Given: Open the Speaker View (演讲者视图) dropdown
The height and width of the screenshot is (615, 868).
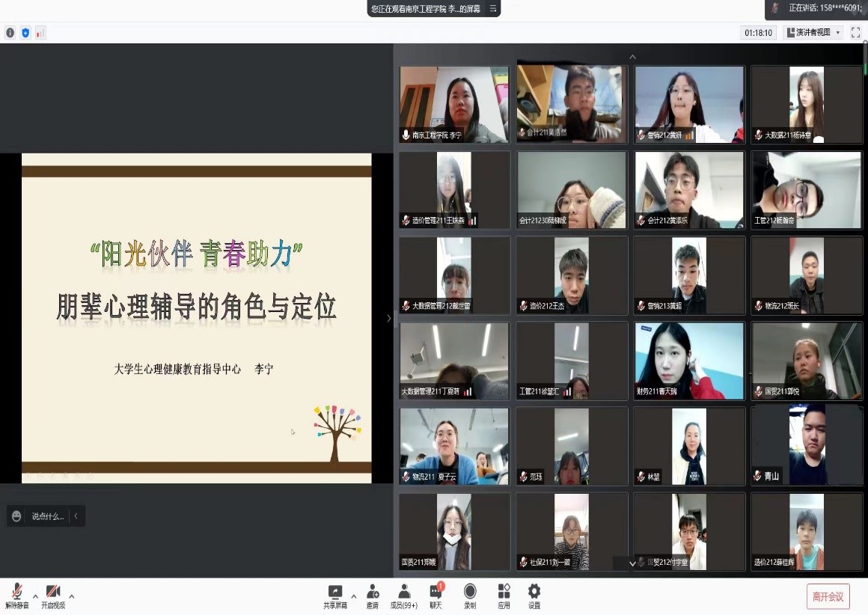Looking at the screenshot, I should coord(813,32).
